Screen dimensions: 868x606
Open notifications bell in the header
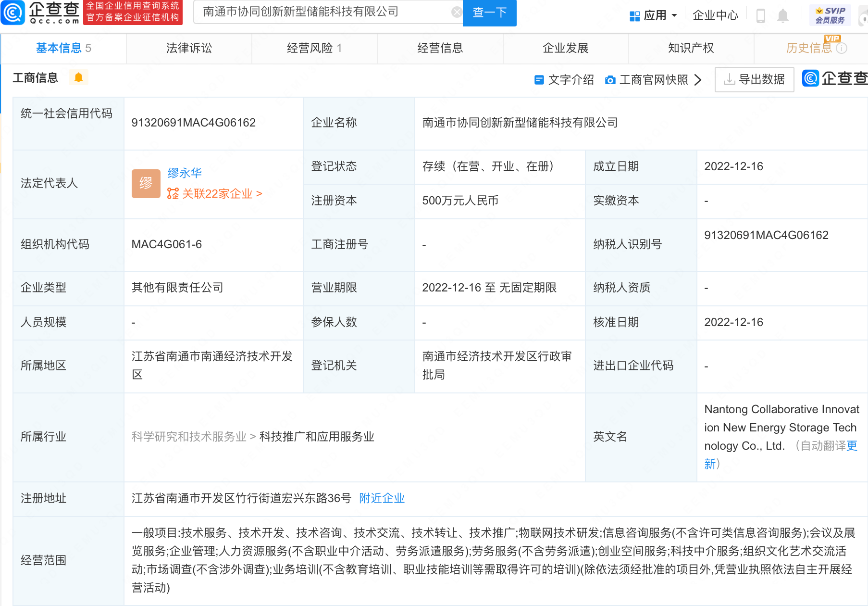coord(783,16)
